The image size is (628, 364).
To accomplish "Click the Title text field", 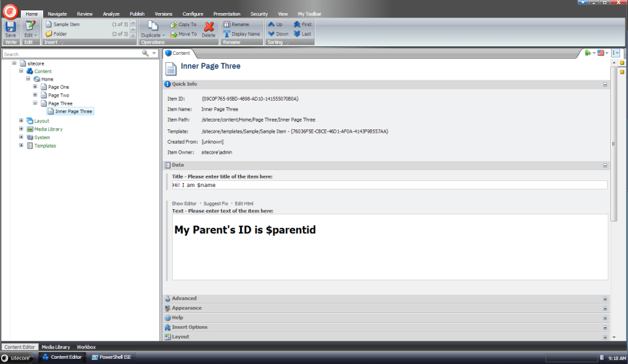I will click(x=389, y=185).
